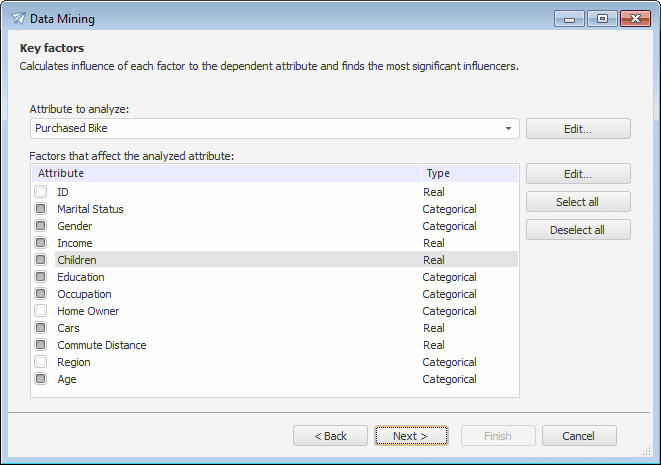The height and width of the screenshot is (465, 661).
Task: Open the Attribute to analyze dropdown arrow
Action: (508, 129)
